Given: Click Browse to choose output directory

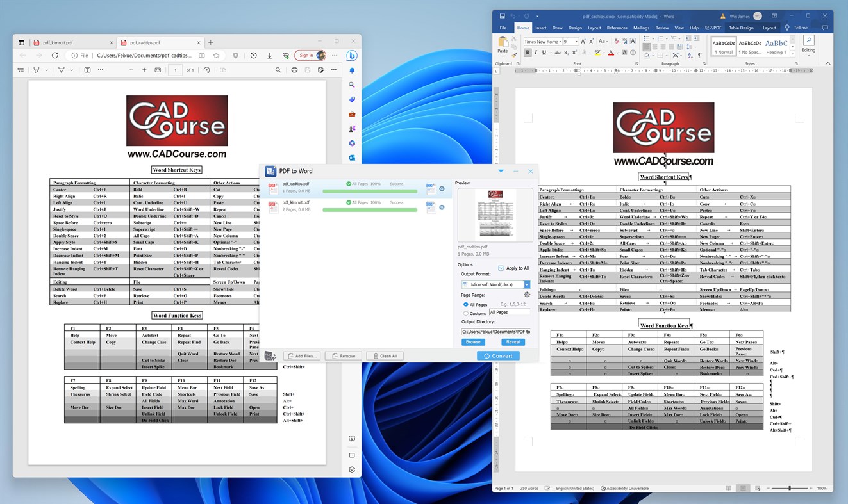Looking at the screenshot, I should (473, 342).
